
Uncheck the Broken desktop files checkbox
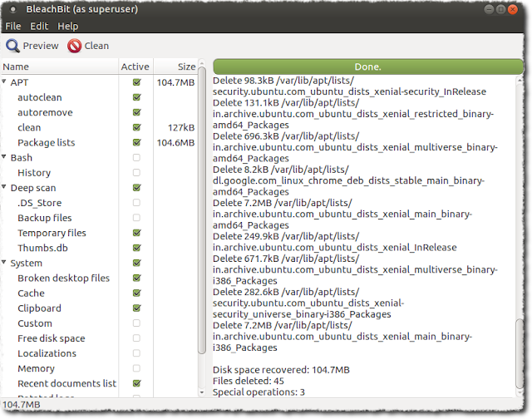(136, 278)
